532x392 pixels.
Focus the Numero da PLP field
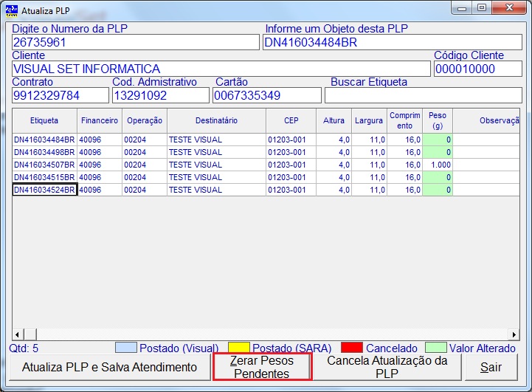(135, 42)
